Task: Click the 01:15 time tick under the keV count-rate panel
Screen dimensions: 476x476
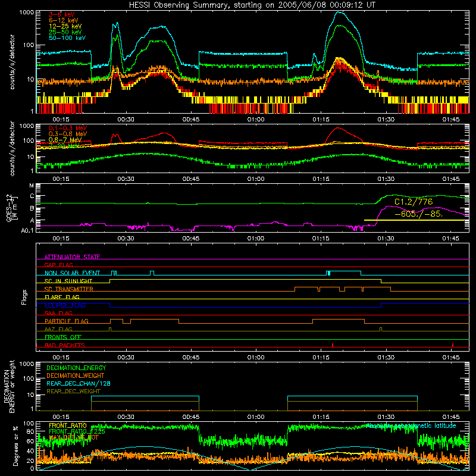Action: (321, 120)
